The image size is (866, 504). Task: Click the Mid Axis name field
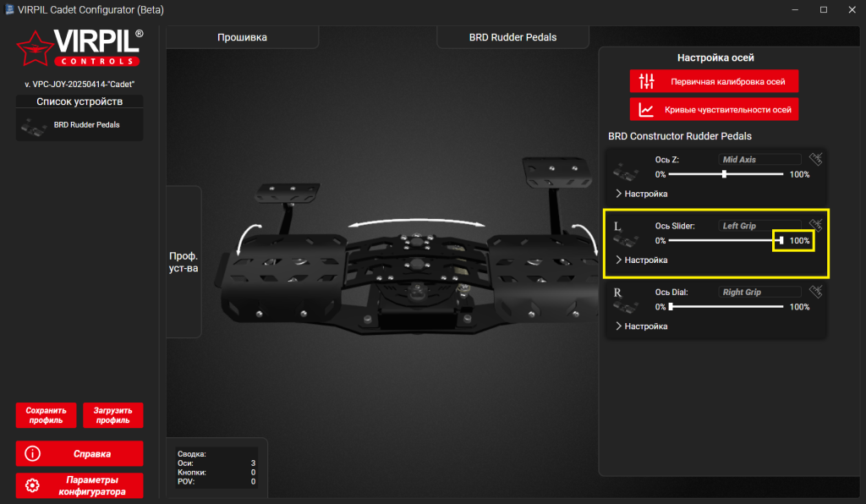759,159
